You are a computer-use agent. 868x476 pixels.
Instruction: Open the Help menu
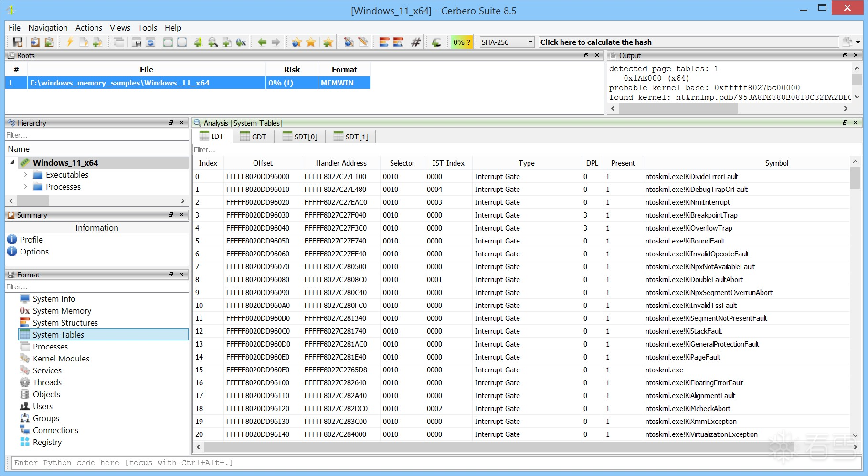pos(173,28)
